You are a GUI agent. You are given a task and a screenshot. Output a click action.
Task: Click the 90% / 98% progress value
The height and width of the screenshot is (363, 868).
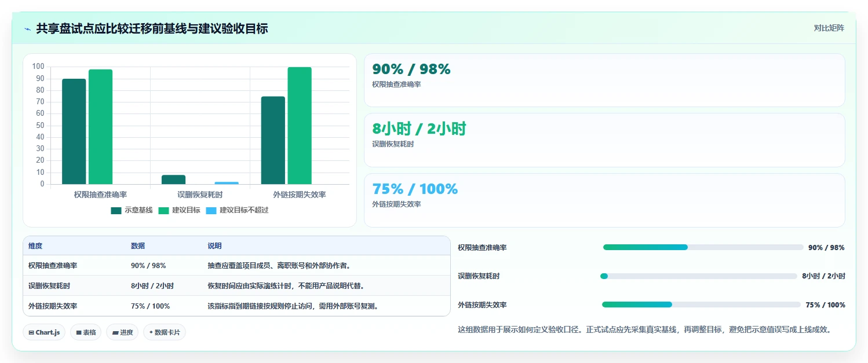coord(826,247)
